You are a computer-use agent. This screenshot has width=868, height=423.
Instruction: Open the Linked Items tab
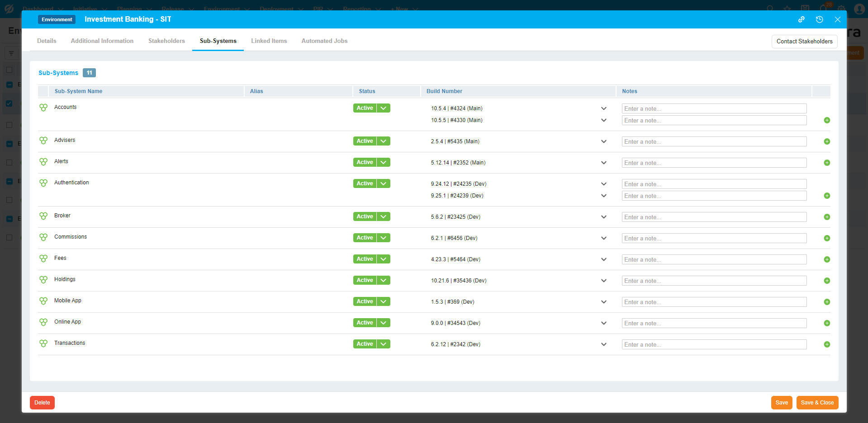pyautogui.click(x=269, y=41)
